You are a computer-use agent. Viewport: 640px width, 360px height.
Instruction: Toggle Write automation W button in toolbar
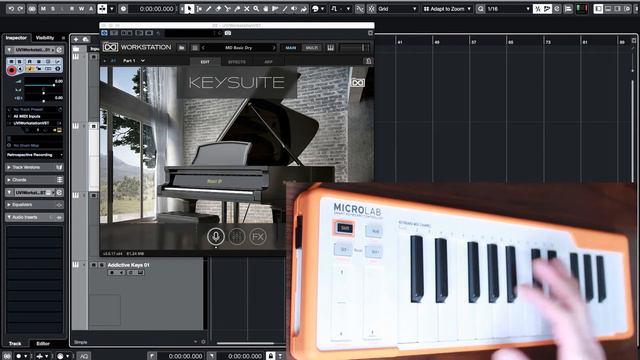coord(81,9)
